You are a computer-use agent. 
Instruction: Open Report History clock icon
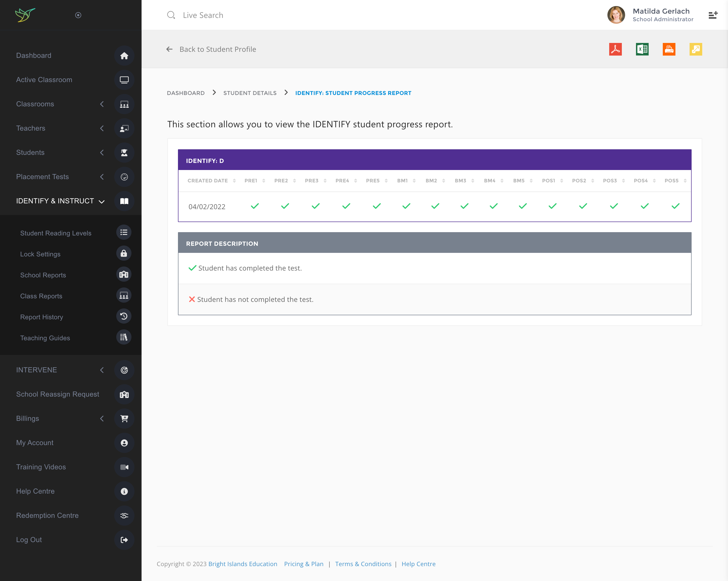click(x=124, y=317)
